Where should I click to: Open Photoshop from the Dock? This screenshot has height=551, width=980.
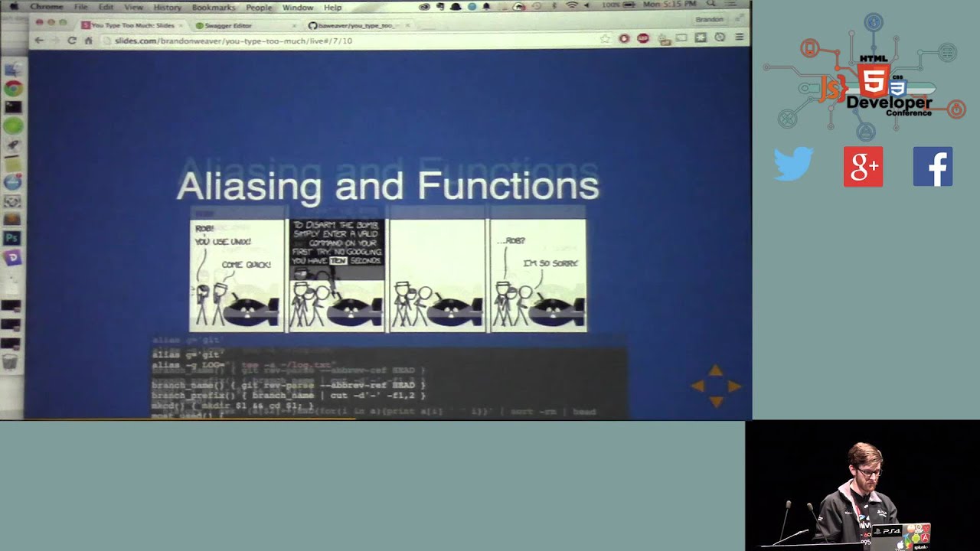pyautogui.click(x=13, y=238)
